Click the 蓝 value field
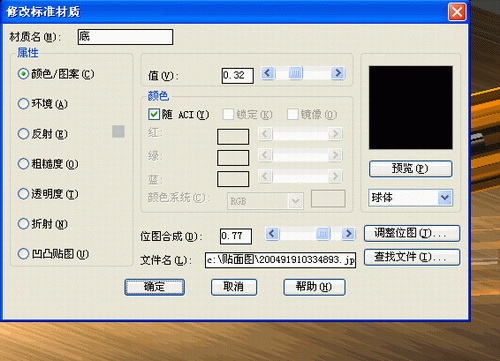Viewport: 500px width, 361px height. (x=233, y=179)
